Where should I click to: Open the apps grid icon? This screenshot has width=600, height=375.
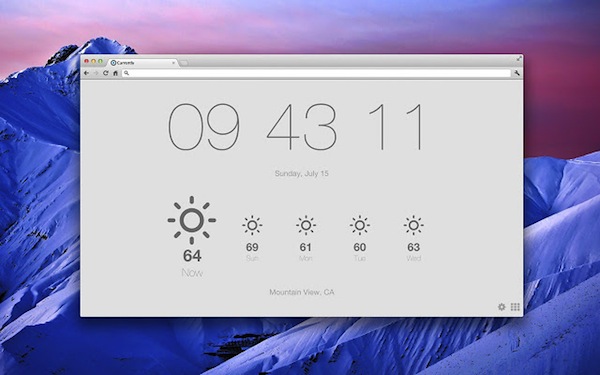515,307
